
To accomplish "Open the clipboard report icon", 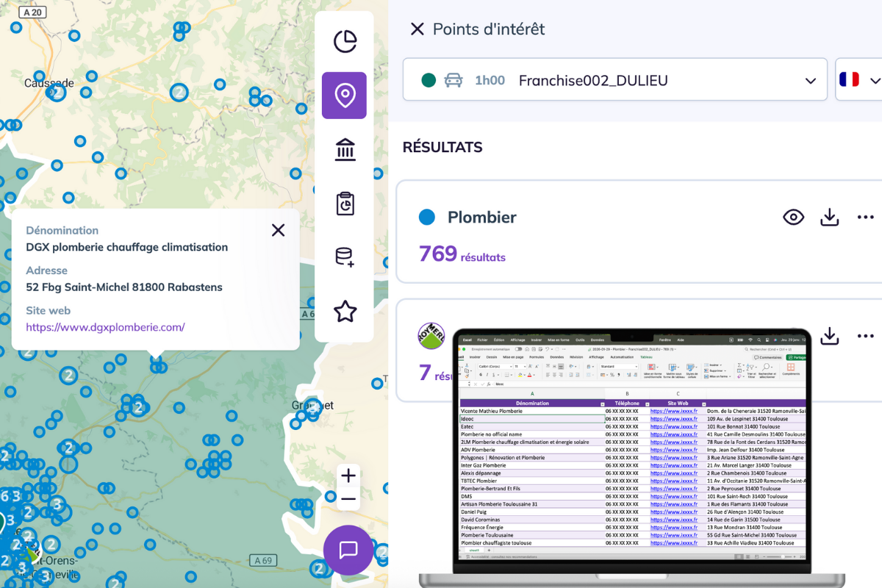I will click(345, 204).
